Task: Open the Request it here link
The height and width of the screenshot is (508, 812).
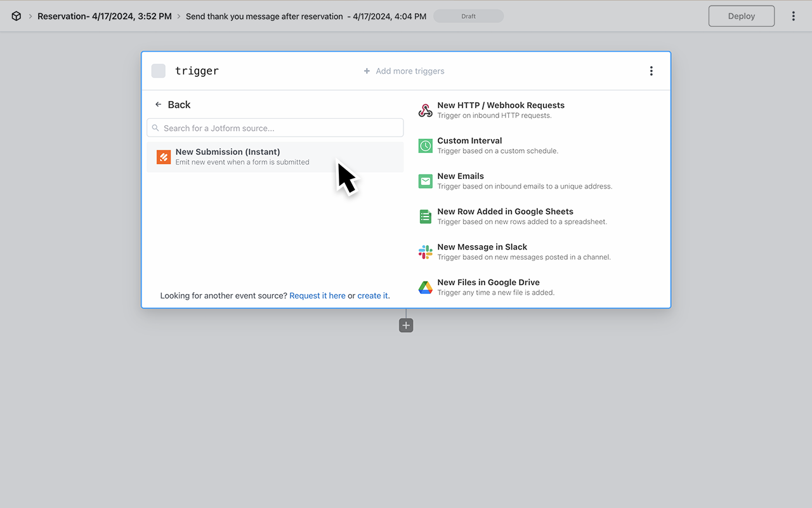Action: coord(317,295)
